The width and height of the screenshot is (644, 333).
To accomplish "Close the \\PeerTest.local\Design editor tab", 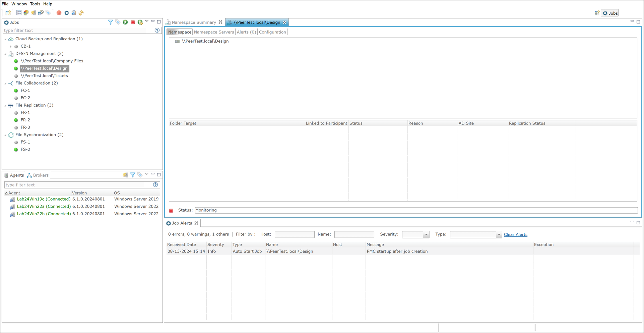I will click(284, 22).
